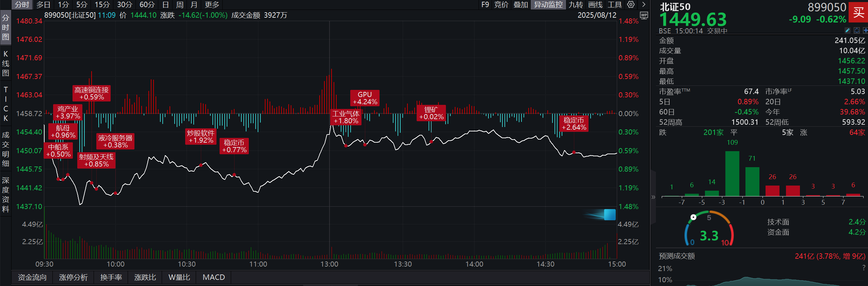868x286 pixels.
Task: Select the 周 weekly tab
Action: tap(180, 4)
